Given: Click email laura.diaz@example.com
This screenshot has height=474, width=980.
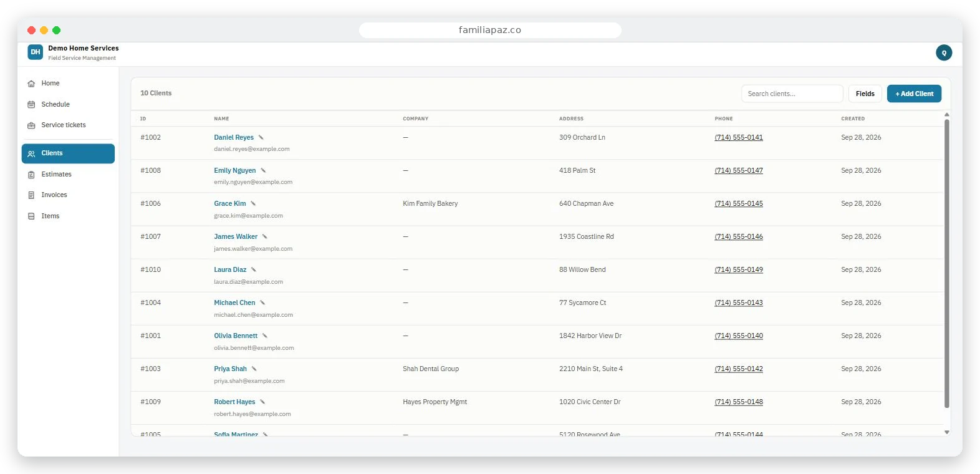Looking at the screenshot, I should pos(248,282).
